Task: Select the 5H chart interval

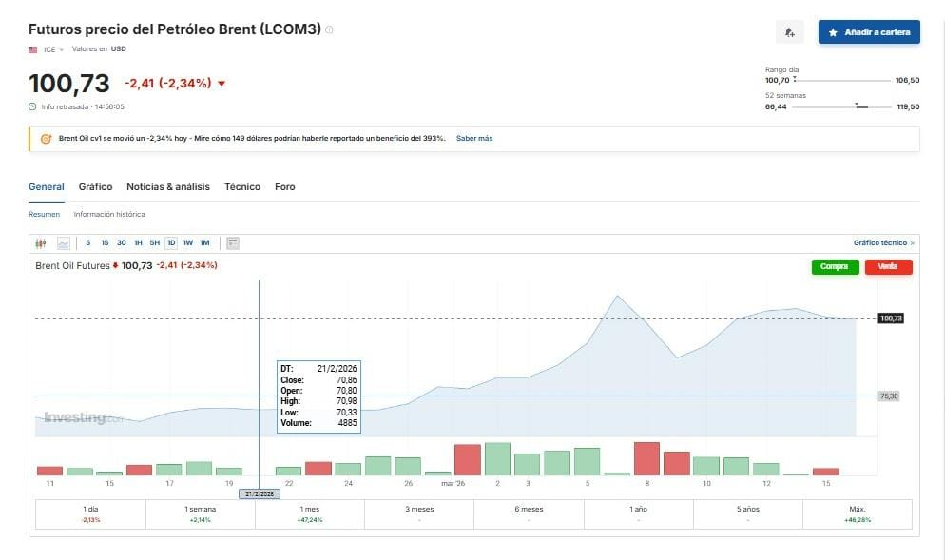Action: [x=154, y=243]
